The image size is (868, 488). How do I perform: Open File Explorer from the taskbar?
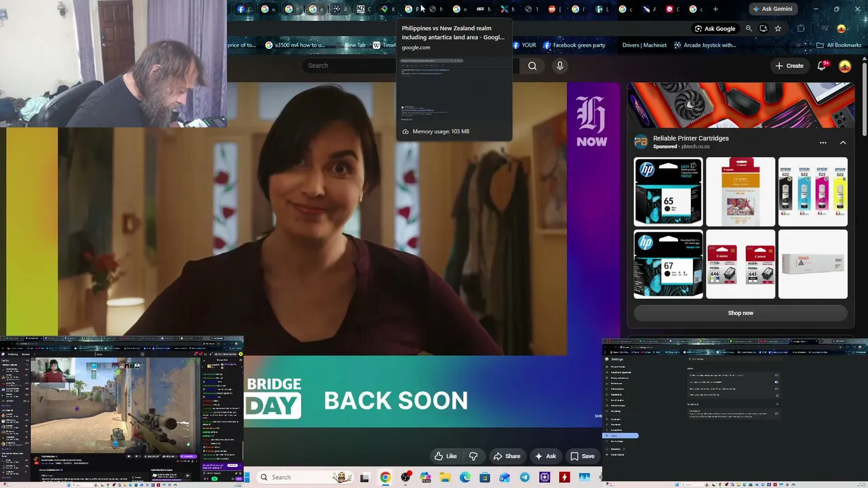click(x=445, y=477)
